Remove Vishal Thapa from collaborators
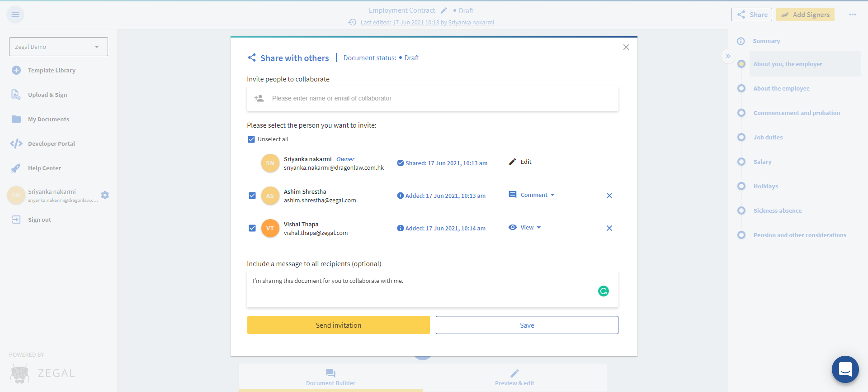 [609, 228]
